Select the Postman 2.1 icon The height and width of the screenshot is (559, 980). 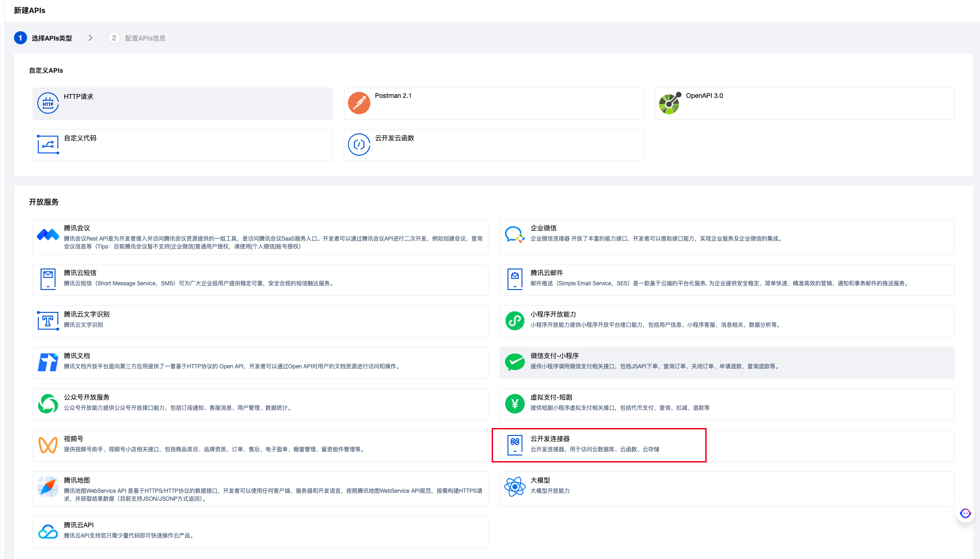point(359,103)
